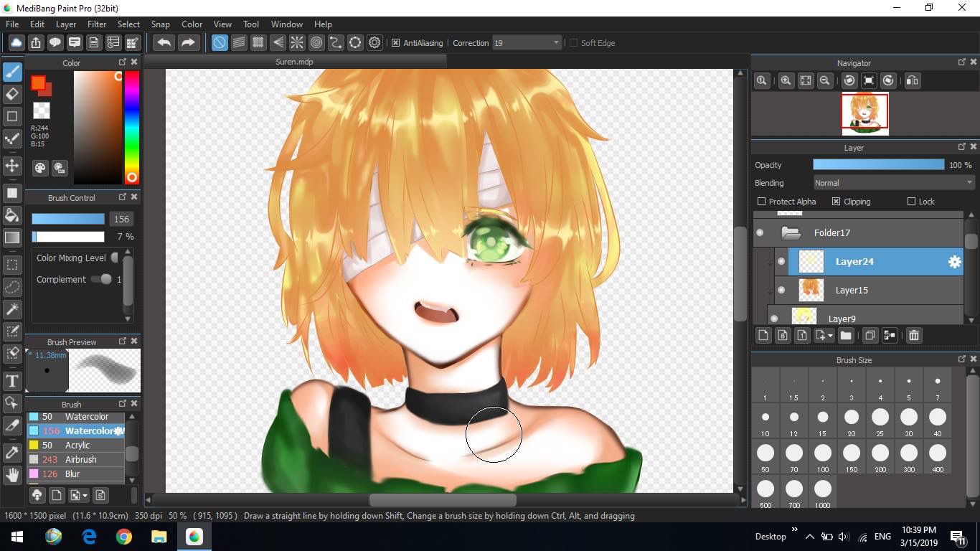Toggle the AntiAliasing checkbox
The height and width of the screenshot is (551, 980).
[395, 43]
